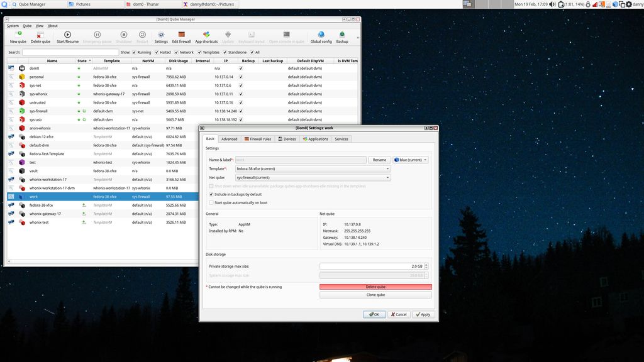Open the Qube menu

click(26, 26)
